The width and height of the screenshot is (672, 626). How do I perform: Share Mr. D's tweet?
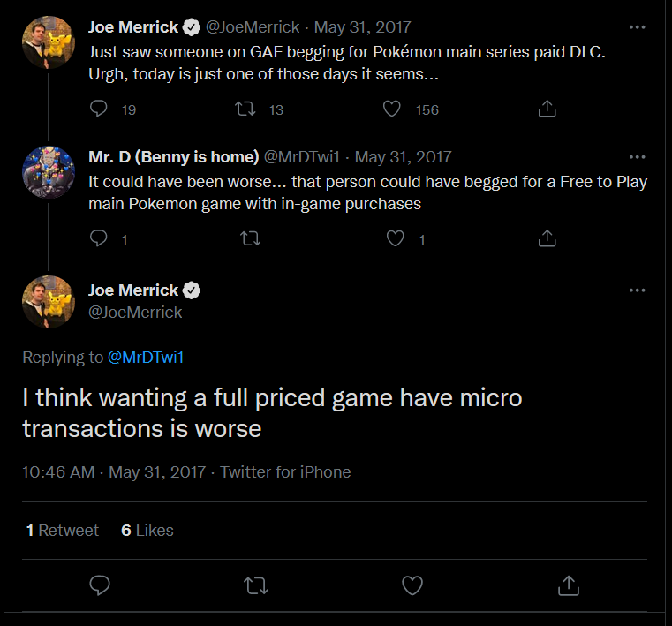[x=547, y=238]
